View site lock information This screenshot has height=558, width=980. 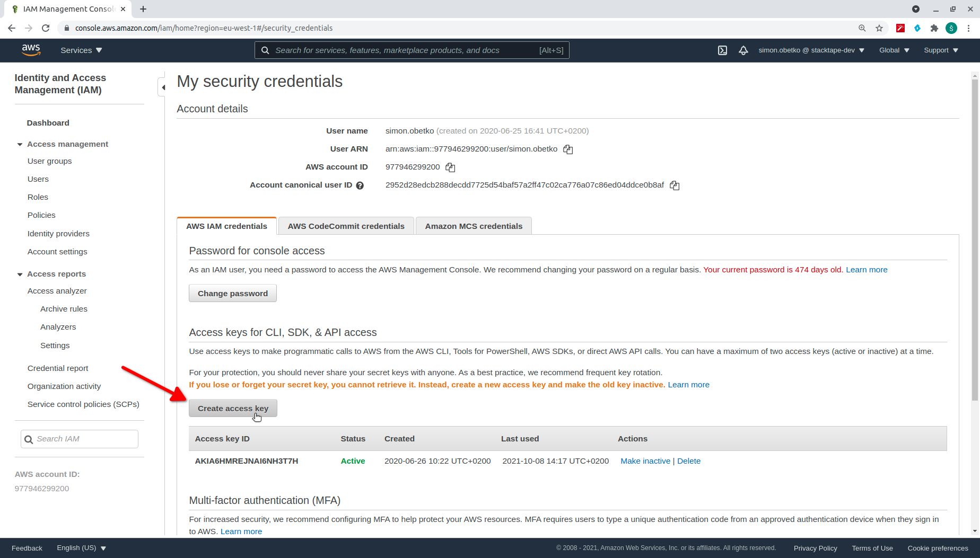point(66,28)
